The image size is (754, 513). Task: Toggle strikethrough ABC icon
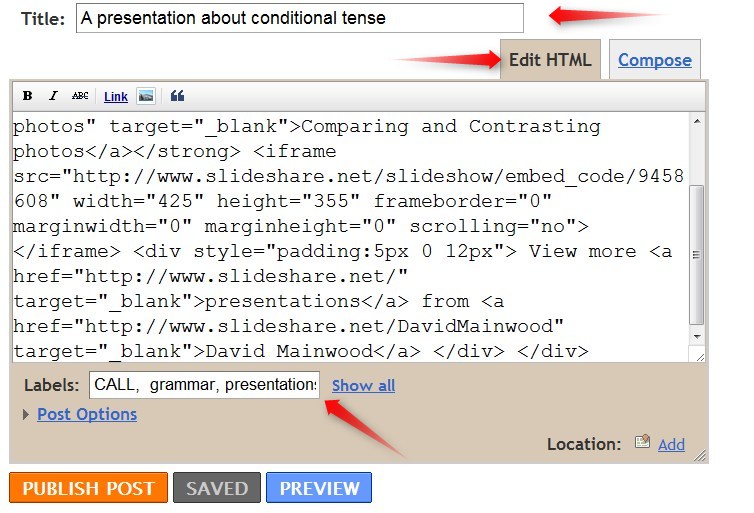pos(80,96)
